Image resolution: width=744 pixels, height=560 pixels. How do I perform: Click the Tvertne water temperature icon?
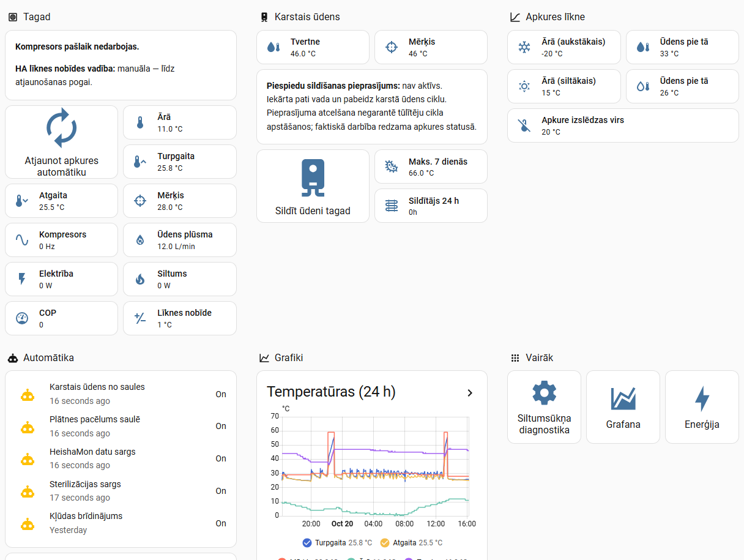[x=273, y=47]
